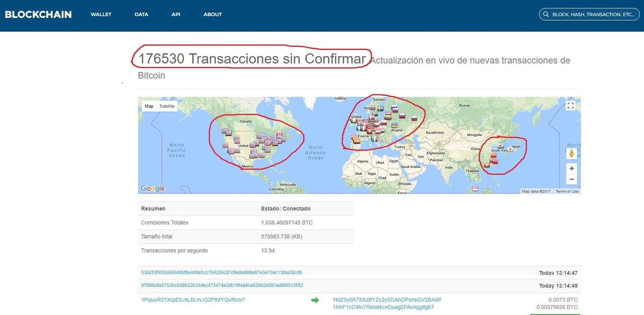This screenshot has width=644, height=315.
Task: Open the map Terms of Use
Action: point(567,191)
